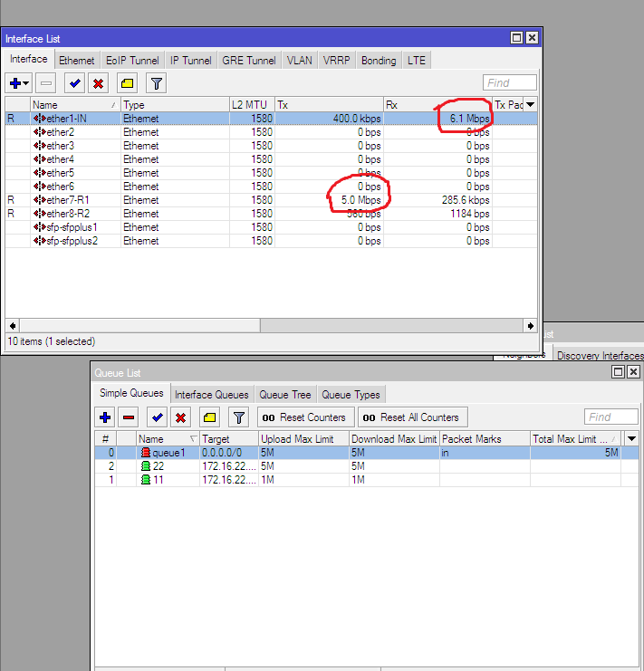Select the ether3 interface row

tap(272, 146)
